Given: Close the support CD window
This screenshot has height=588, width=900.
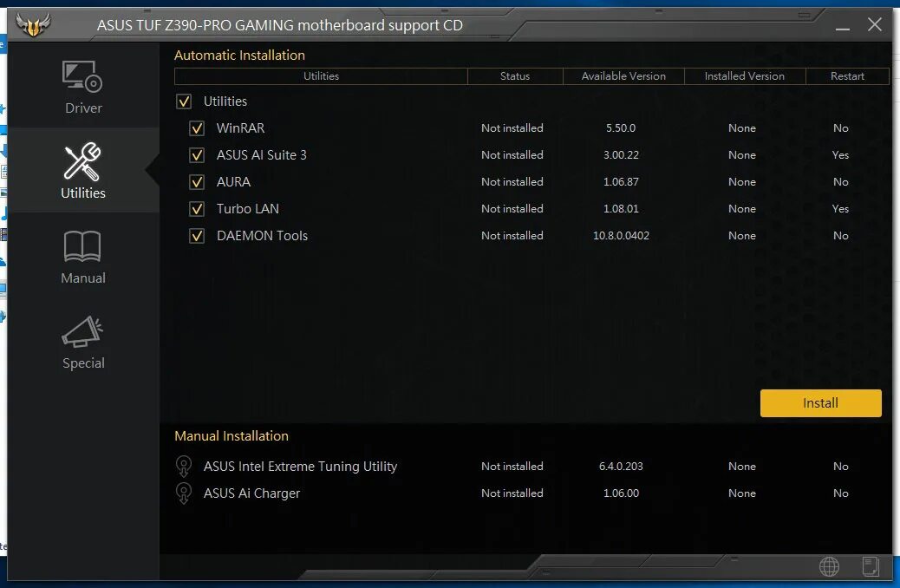Looking at the screenshot, I should [875, 24].
